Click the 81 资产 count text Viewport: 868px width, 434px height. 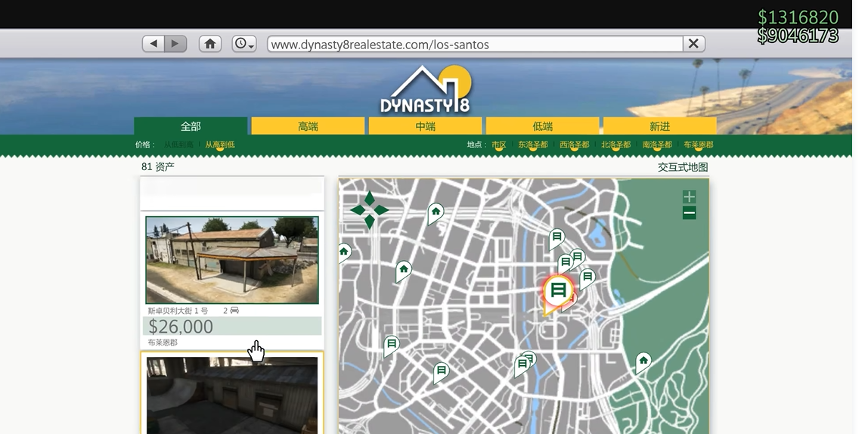point(158,166)
